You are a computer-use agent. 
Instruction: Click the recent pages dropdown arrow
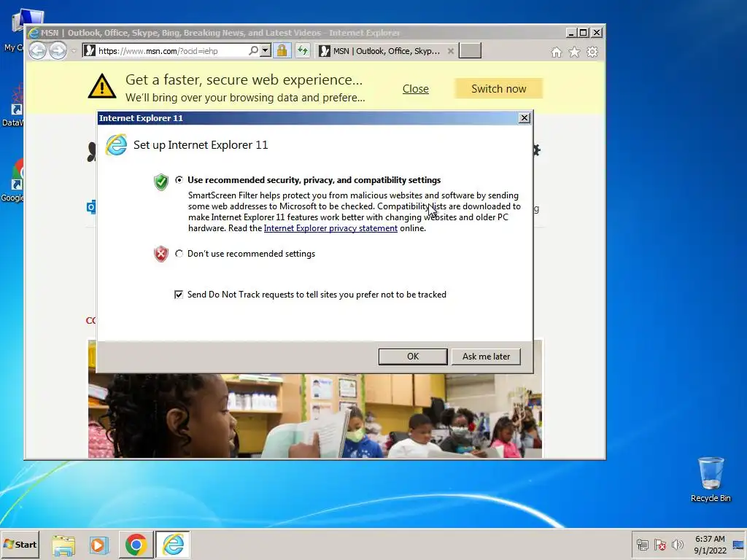click(74, 50)
